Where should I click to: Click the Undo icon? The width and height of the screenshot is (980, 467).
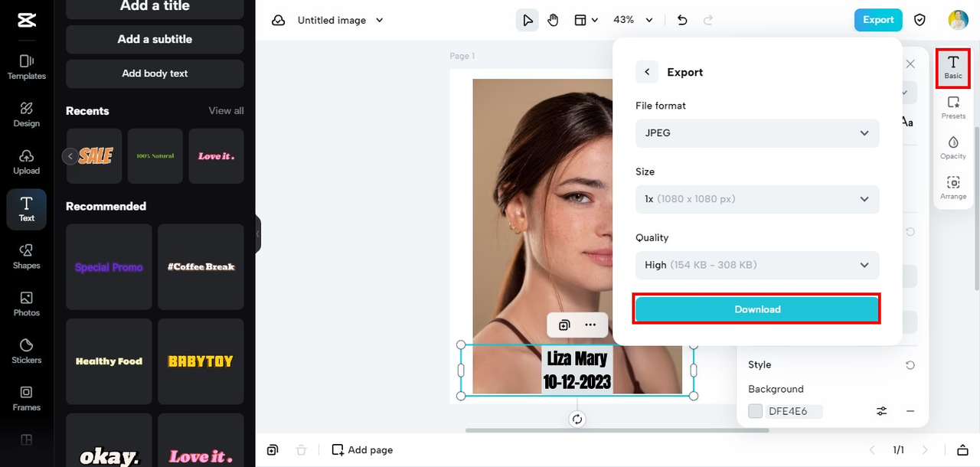pyautogui.click(x=681, y=20)
